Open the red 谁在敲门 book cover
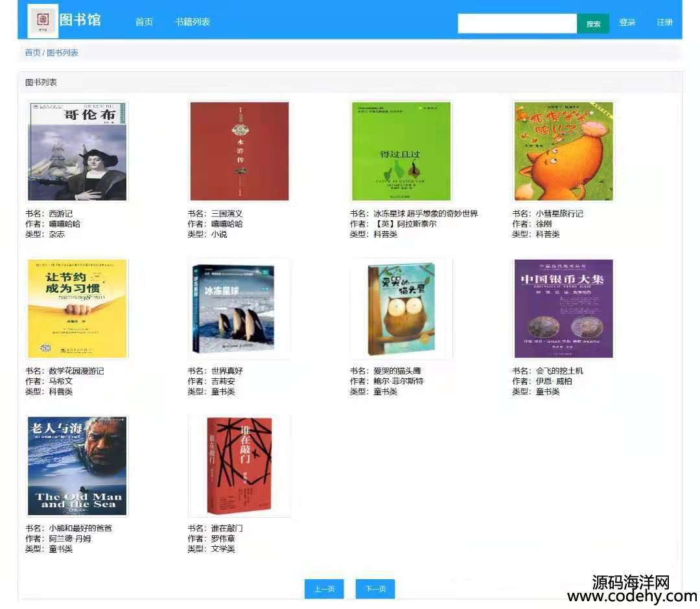This screenshot has width=700, height=609. [x=239, y=466]
